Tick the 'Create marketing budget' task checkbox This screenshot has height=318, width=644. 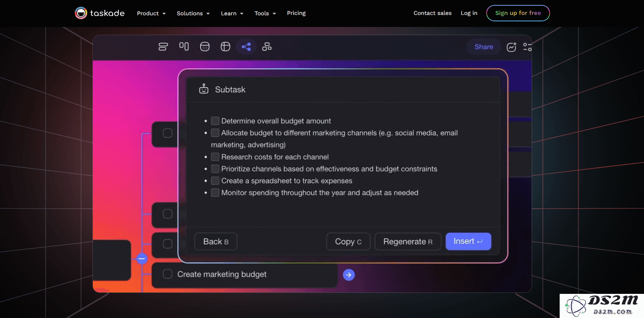[x=168, y=274]
